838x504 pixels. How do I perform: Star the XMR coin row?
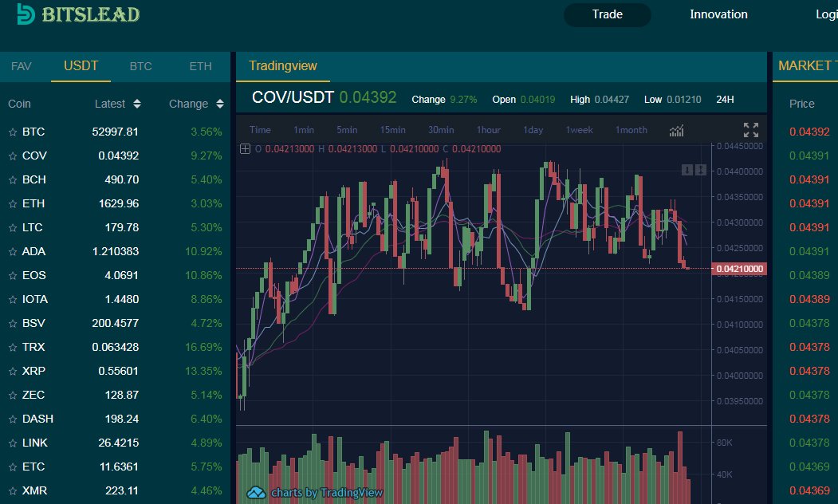pyautogui.click(x=13, y=490)
